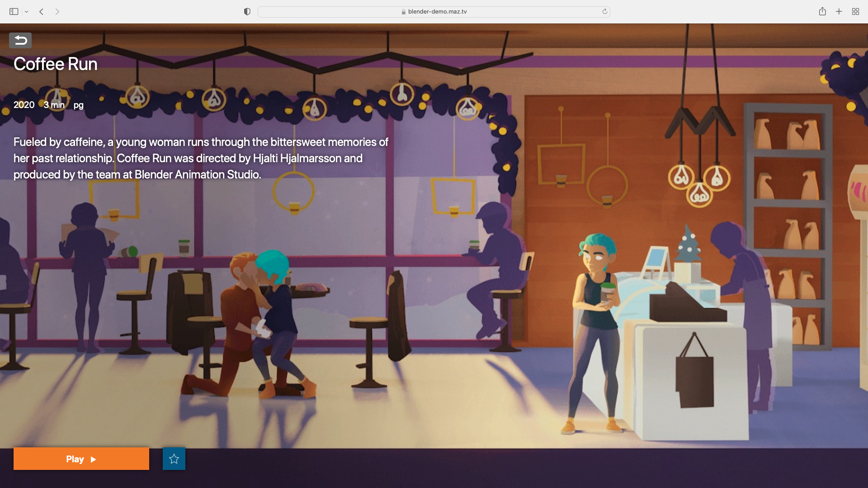Show the tab overview grid
This screenshot has height=488, width=868.
click(x=855, y=12)
